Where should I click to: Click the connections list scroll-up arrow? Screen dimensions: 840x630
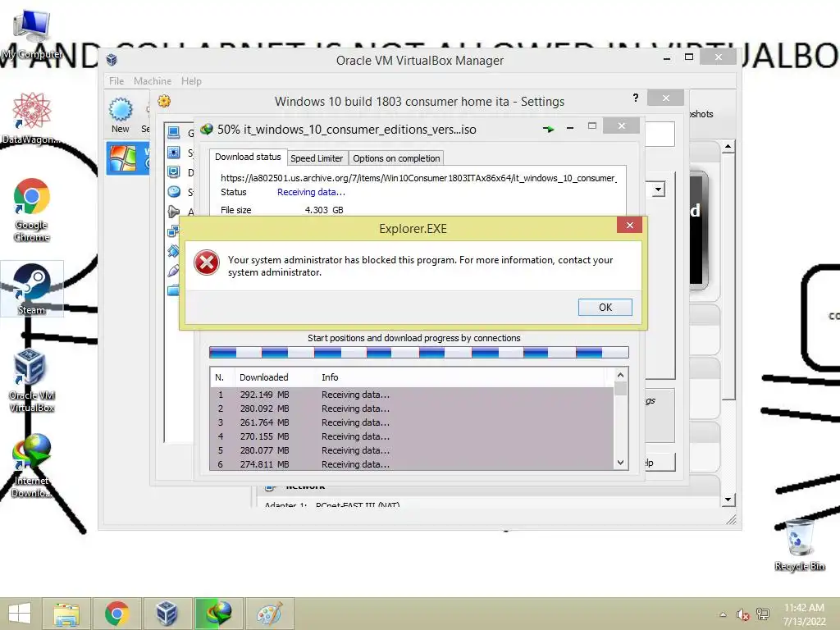tap(620, 375)
